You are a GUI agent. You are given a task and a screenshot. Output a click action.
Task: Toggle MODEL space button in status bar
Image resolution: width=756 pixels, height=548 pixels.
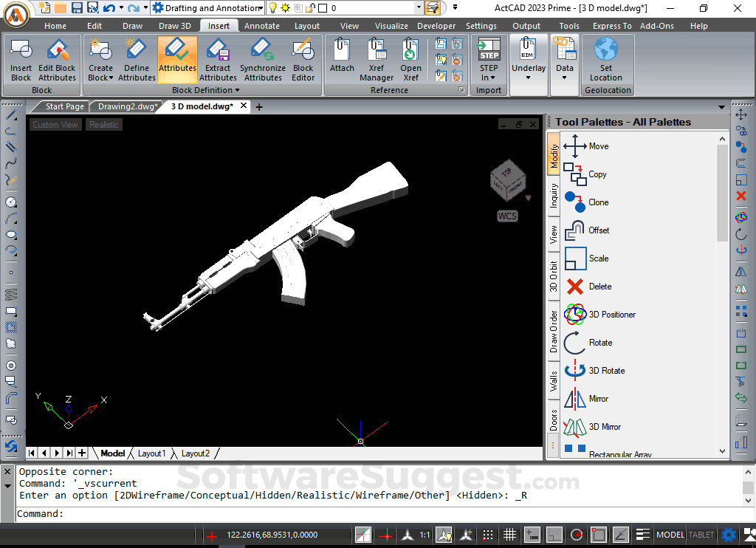point(670,535)
